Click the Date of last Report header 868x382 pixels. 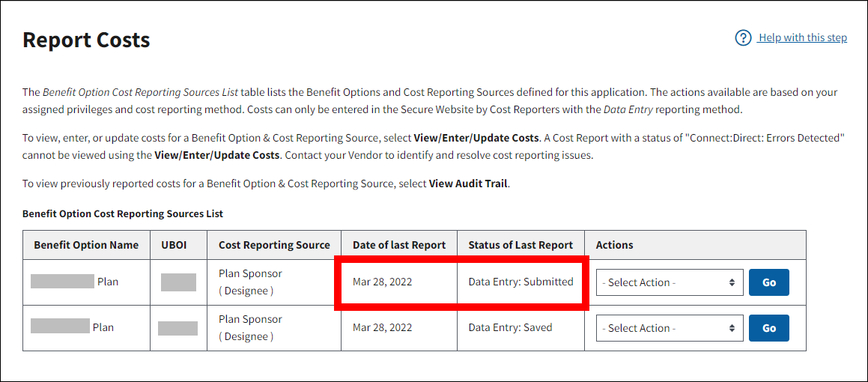pyautogui.click(x=399, y=245)
